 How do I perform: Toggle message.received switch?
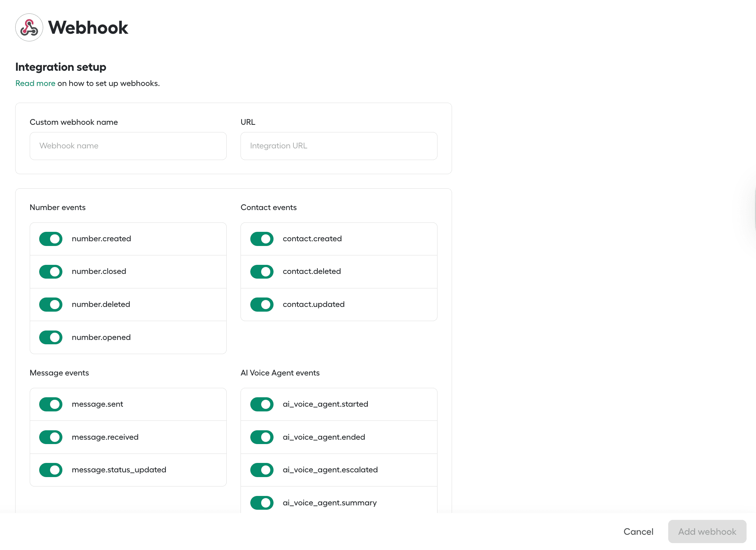click(51, 437)
